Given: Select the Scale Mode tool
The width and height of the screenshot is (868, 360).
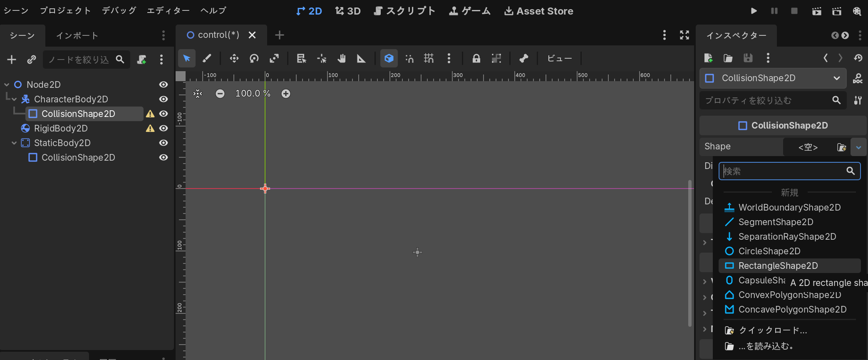Looking at the screenshot, I should point(274,58).
